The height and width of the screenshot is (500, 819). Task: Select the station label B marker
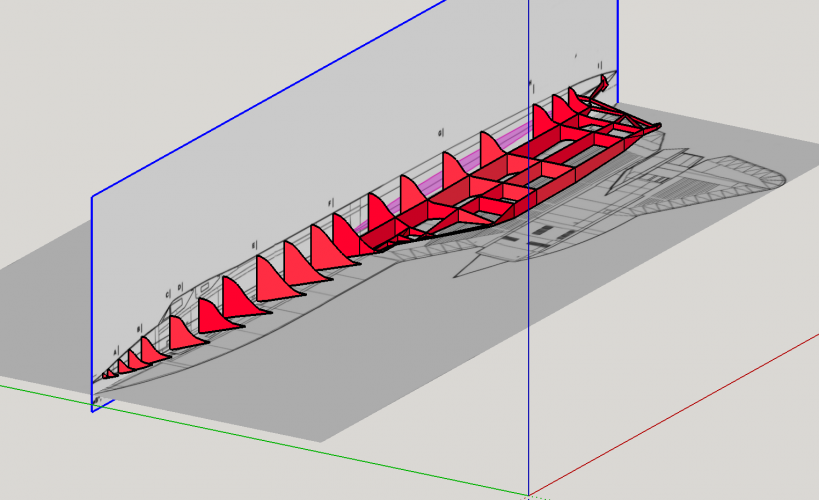(x=139, y=328)
